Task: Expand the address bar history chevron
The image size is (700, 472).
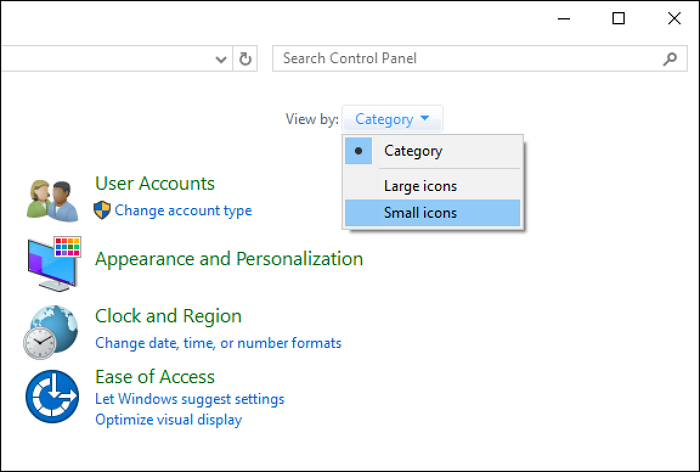Action: (x=221, y=59)
